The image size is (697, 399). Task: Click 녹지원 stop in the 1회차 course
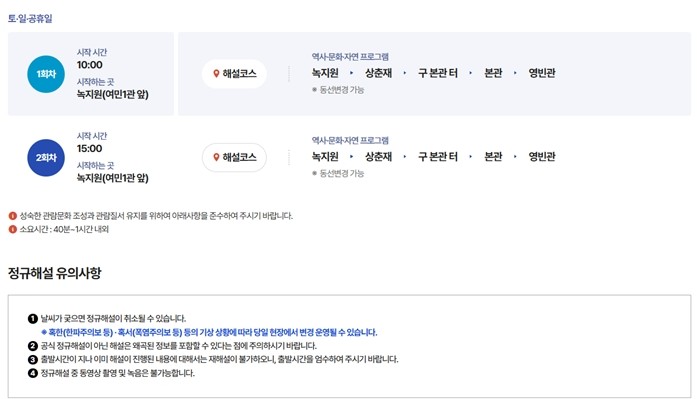tap(325, 73)
